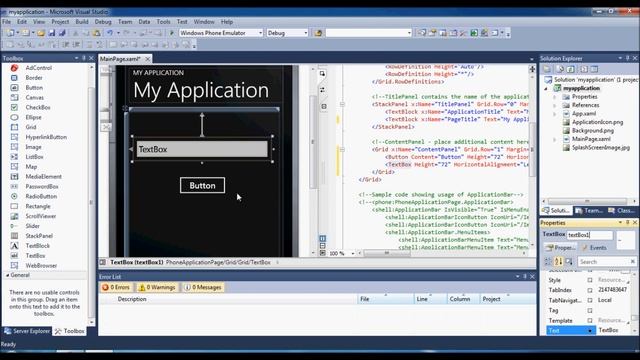This screenshot has height=360, width=640.
Task: Choose WebBrowser in the Toolbox
Action: point(41,265)
